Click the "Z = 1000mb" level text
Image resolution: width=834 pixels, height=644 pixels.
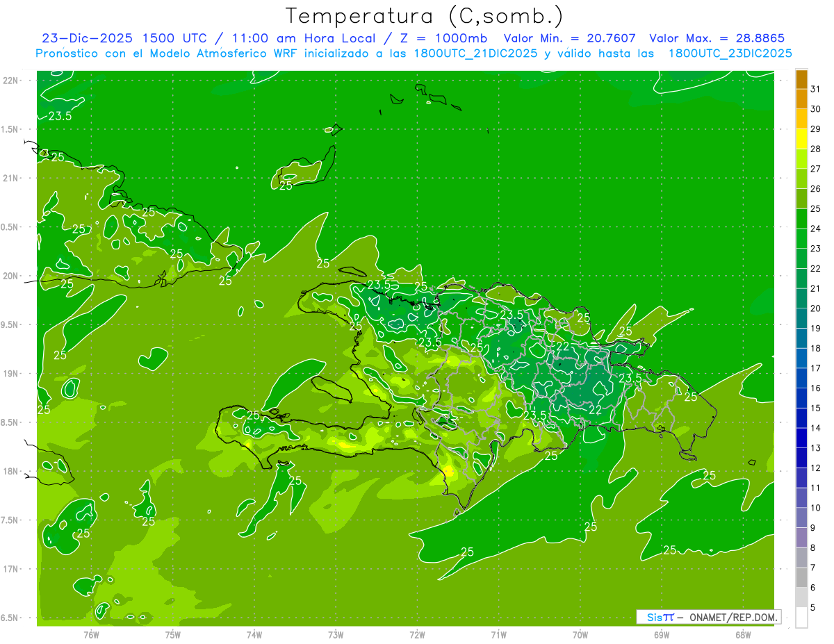click(447, 39)
